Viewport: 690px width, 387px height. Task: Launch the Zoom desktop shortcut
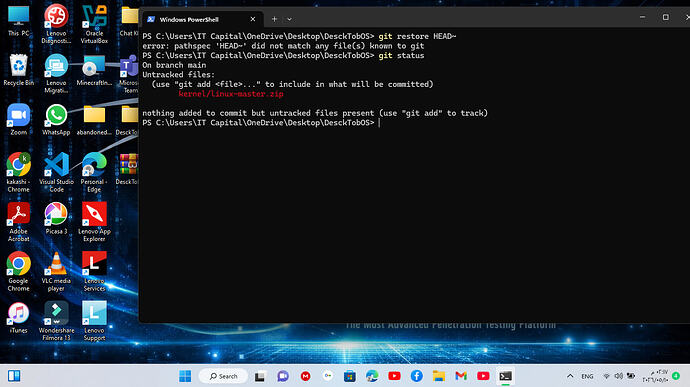pyautogui.click(x=18, y=119)
